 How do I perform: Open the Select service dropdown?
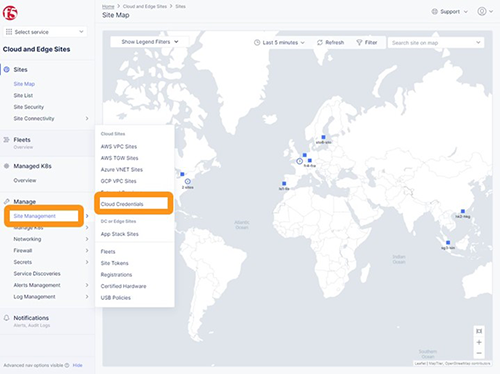point(45,32)
